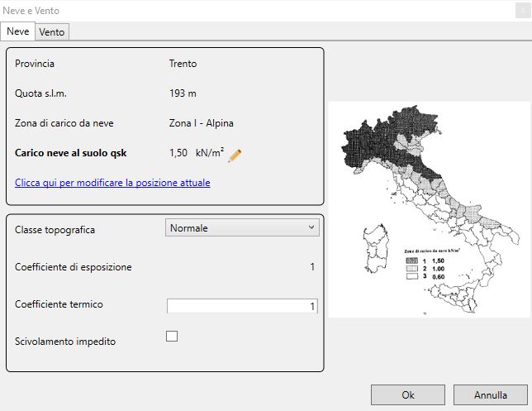The width and height of the screenshot is (532, 411).
Task: Click the faded button in title bar corner
Action: (x=523, y=11)
